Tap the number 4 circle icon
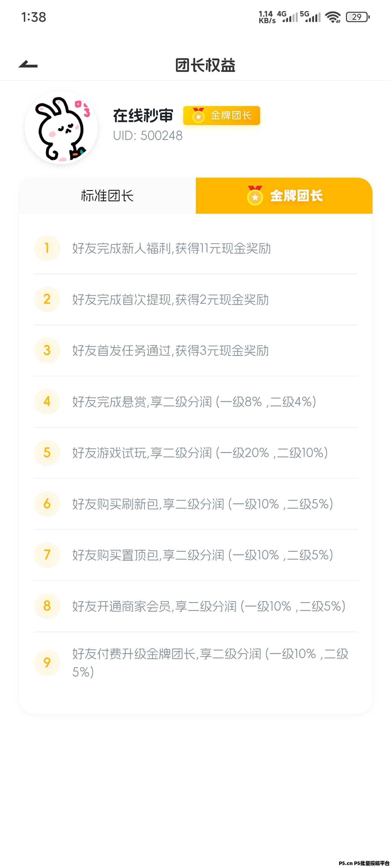The image size is (391, 868). (47, 401)
